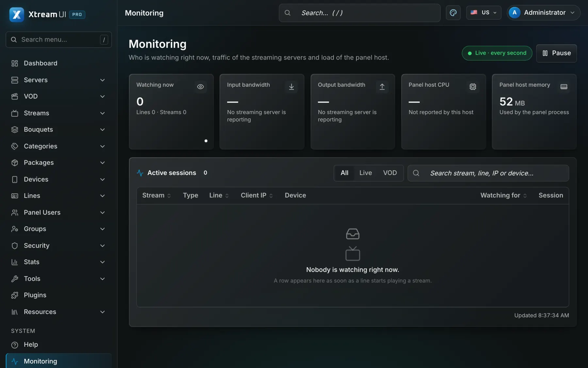Open the Administrator account dropdown
Screen dimensions: 588x368
coord(543,13)
